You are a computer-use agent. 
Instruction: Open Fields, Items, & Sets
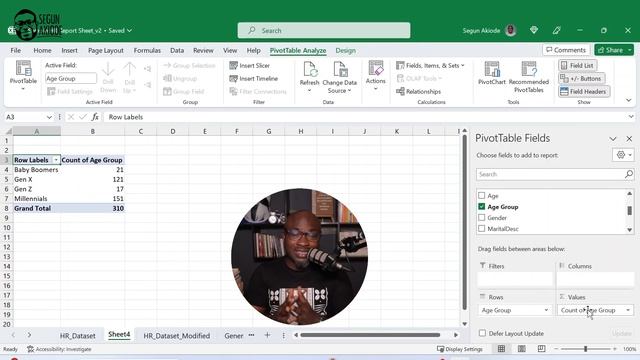430,65
